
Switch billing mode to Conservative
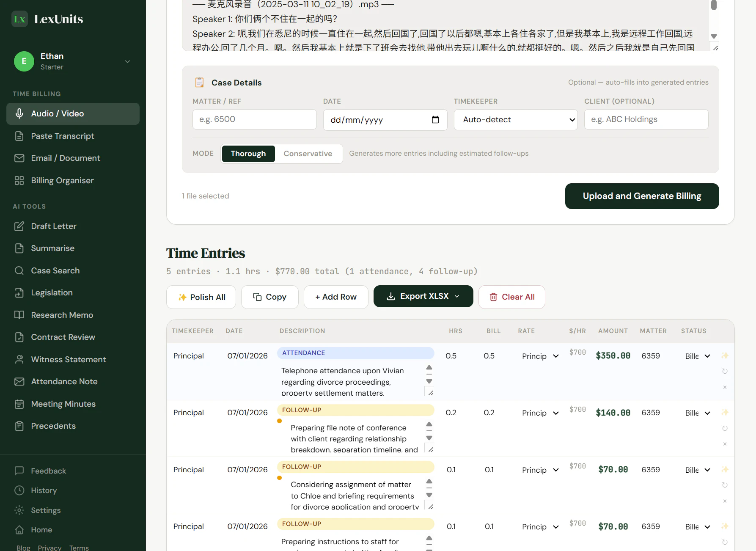pyautogui.click(x=308, y=154)
